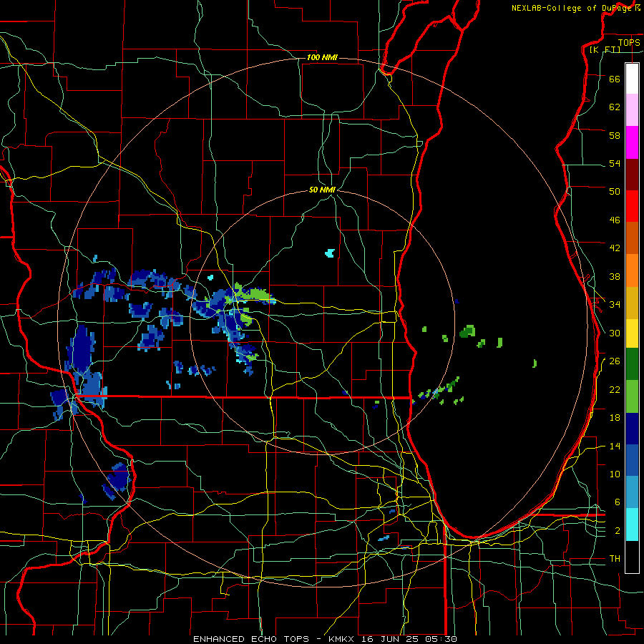Pick the bright red swatch on the color bar
Image resolution: width=644 pixels, height=644 pixels.
(x=632, y=206)
